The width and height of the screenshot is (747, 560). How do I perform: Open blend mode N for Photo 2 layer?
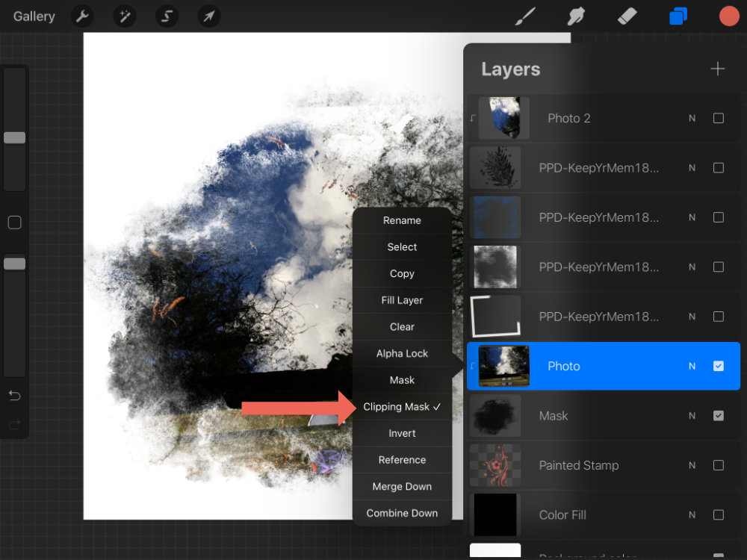point(692,118)
